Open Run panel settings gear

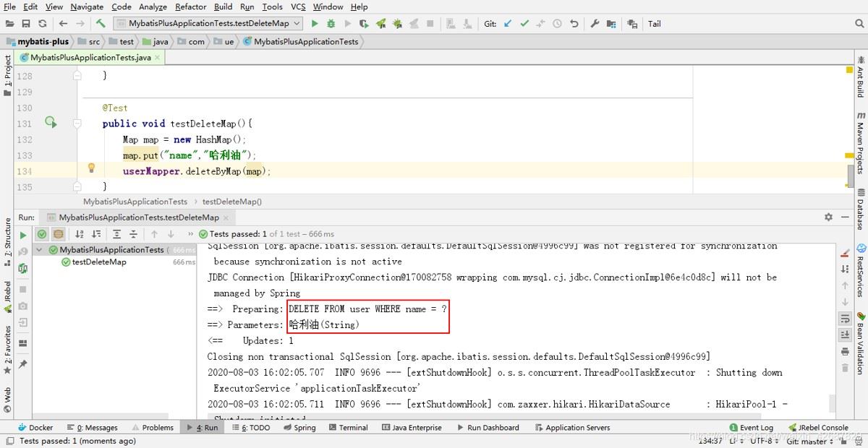(x=828, y=217)
